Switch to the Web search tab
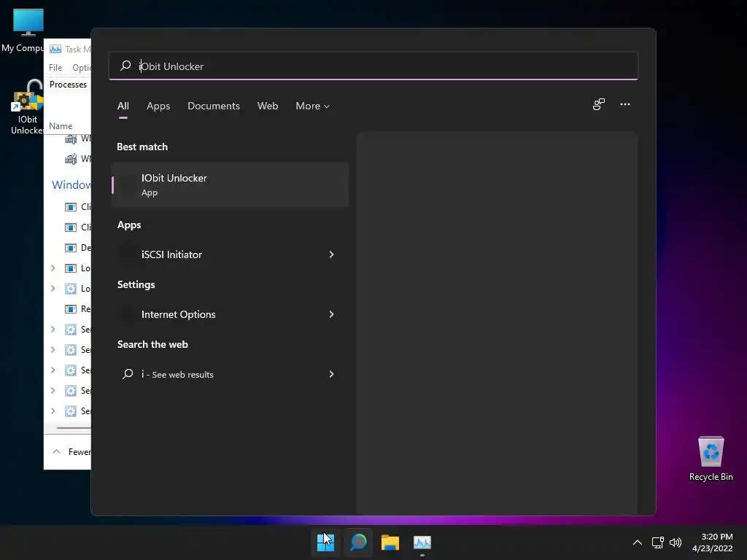Viewport: 747px width, 560px height. click(268, 106)
